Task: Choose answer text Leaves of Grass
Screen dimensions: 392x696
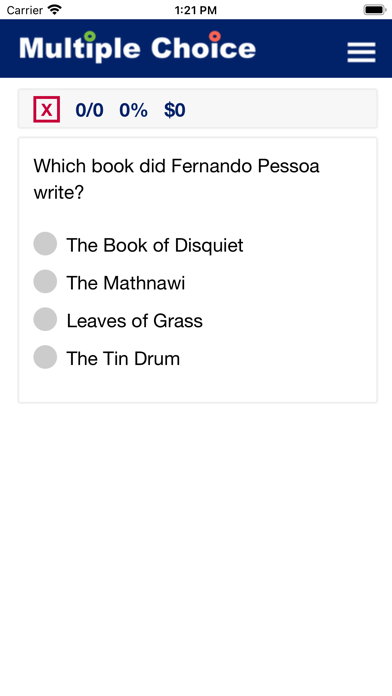Action: coord(135,320)
